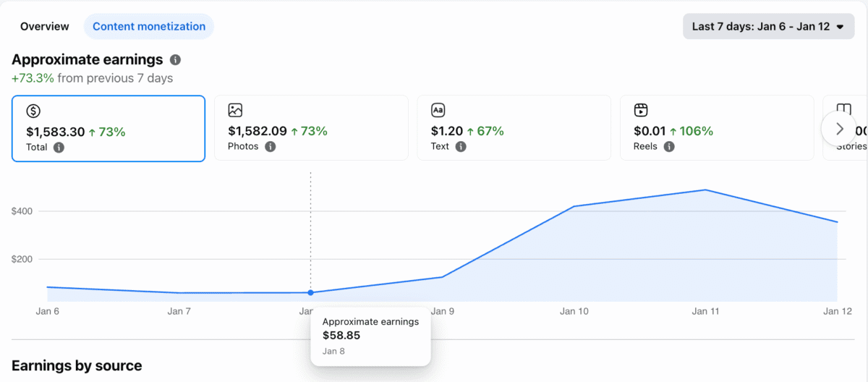Image resolution: width=868 pixels, height=382 pixels.
Task: Select the Reels earnings card
Action: (x=716, y=128)
